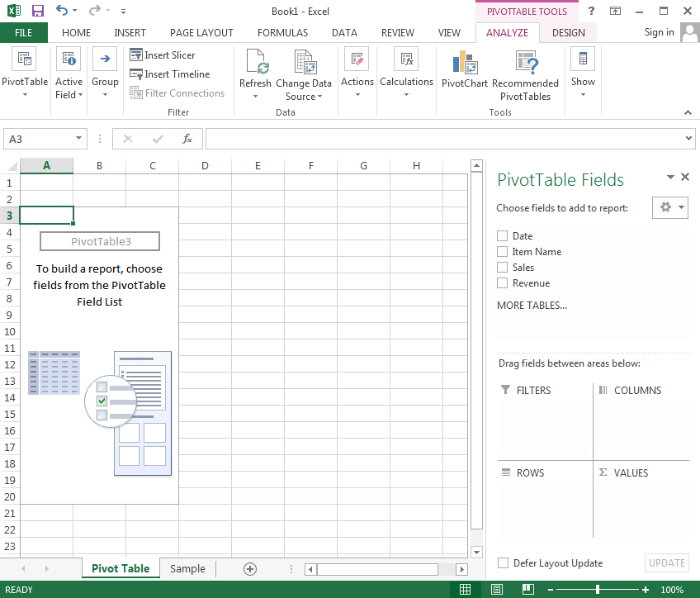
Task: Switch to the FORMULAS tab
Action: pos(282,32)
